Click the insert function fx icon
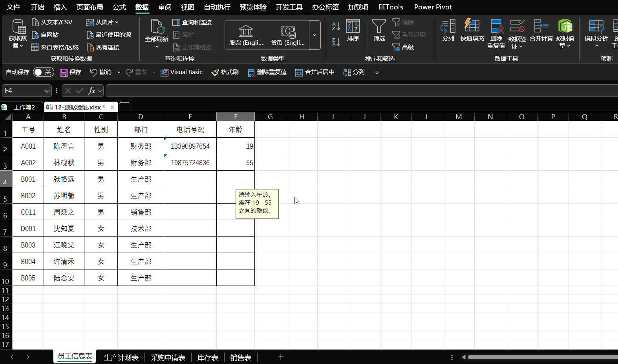 [91, 91]
